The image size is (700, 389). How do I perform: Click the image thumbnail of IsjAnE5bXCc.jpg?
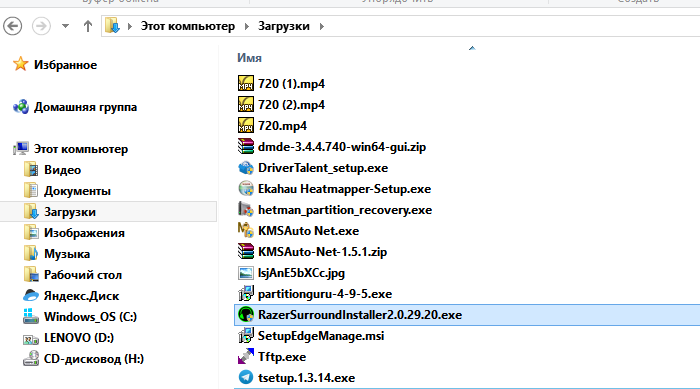(x=246, y=272)
